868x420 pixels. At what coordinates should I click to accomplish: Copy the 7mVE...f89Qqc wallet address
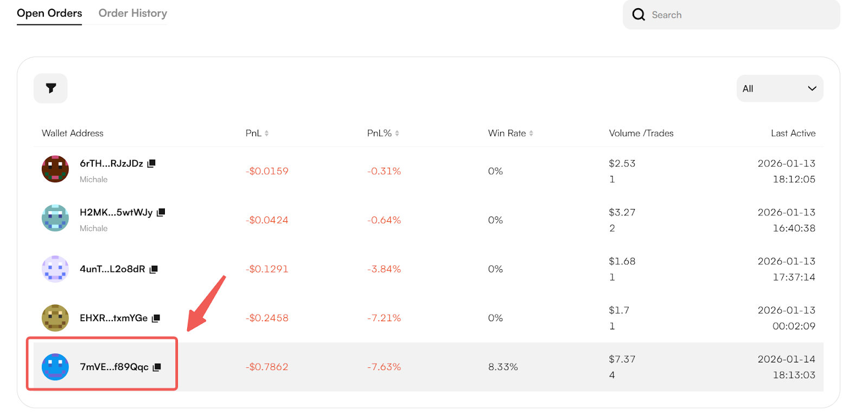(157, 367)
